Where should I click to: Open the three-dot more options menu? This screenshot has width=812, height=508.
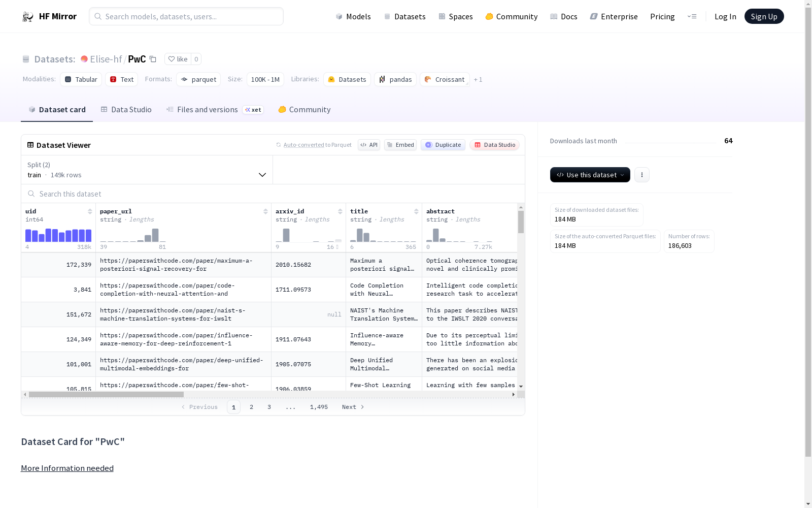tap(642, 175)
